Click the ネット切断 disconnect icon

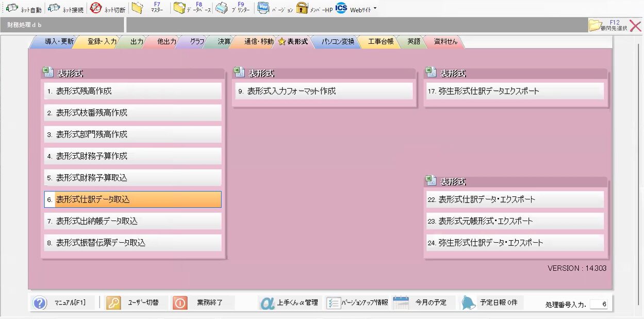95,8
